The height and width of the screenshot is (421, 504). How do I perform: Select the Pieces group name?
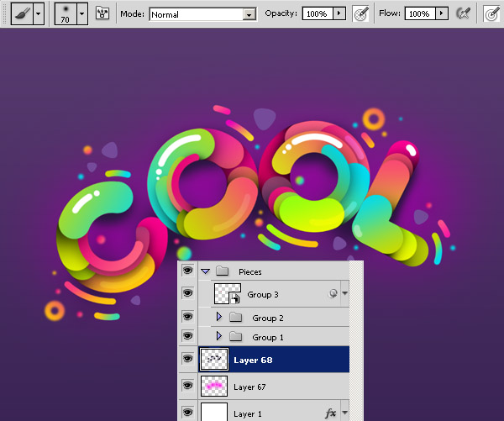250,271
